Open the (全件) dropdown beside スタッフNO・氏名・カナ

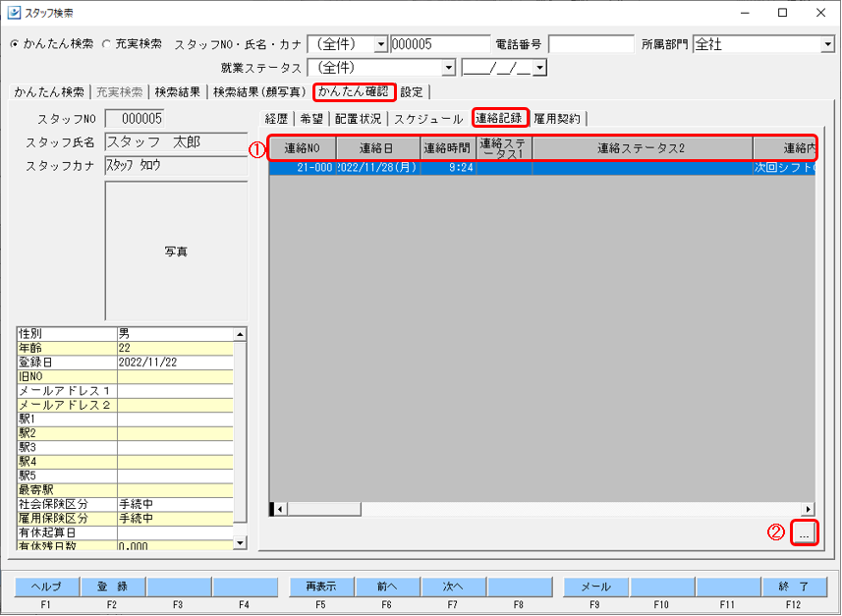[381, 44]
